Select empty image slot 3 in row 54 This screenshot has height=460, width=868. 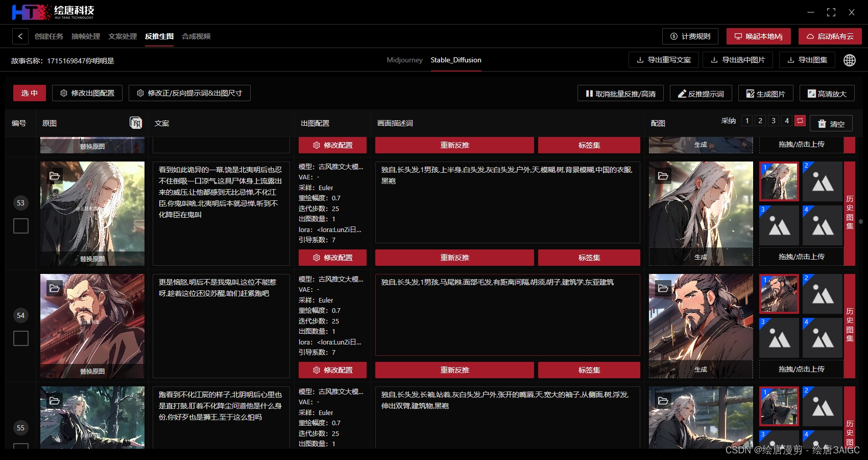coord(779,338)
